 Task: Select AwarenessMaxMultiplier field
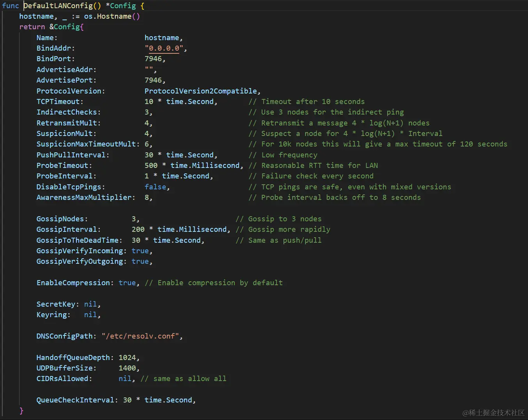[84, 198]
